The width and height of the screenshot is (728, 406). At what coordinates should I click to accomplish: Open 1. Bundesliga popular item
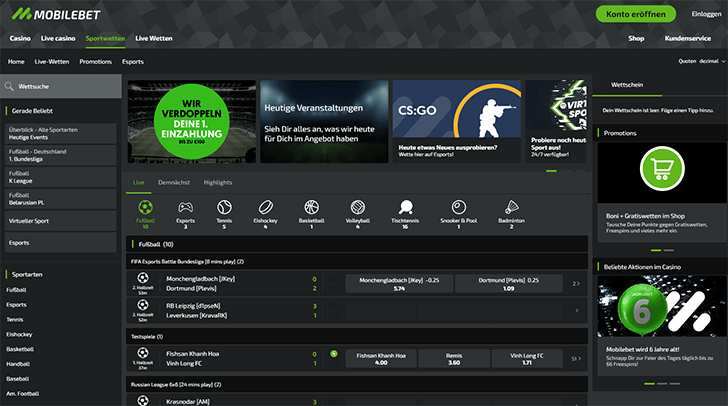pos(60,155)
